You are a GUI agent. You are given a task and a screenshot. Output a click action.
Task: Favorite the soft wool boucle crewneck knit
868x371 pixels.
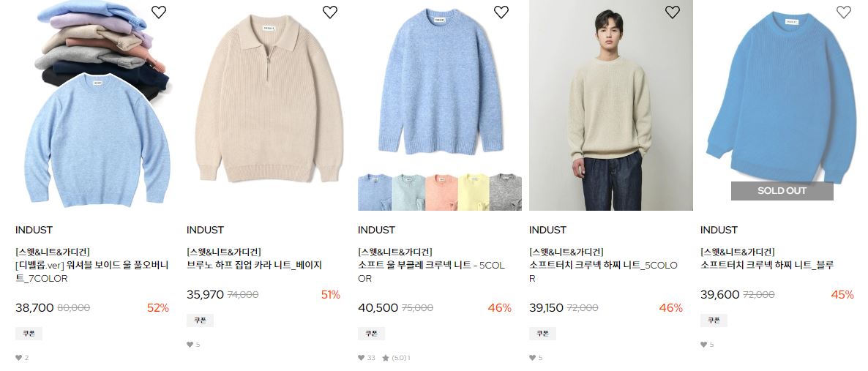(501, 12)
